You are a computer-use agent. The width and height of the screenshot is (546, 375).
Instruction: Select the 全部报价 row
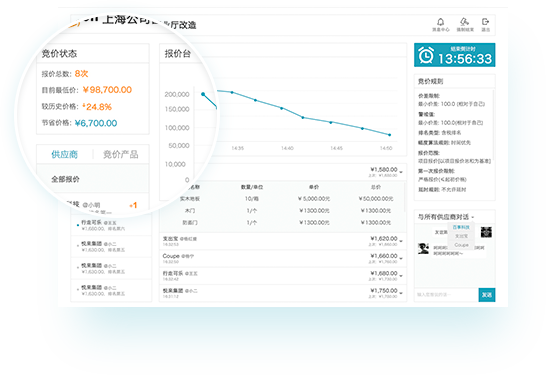[93, 179]
